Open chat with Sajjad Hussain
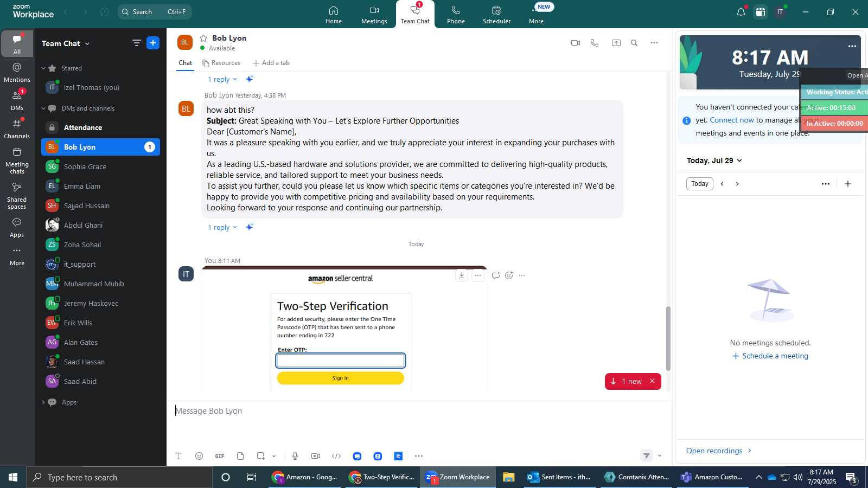The height and width of the screenshot is (488, 868). point(100,206)
